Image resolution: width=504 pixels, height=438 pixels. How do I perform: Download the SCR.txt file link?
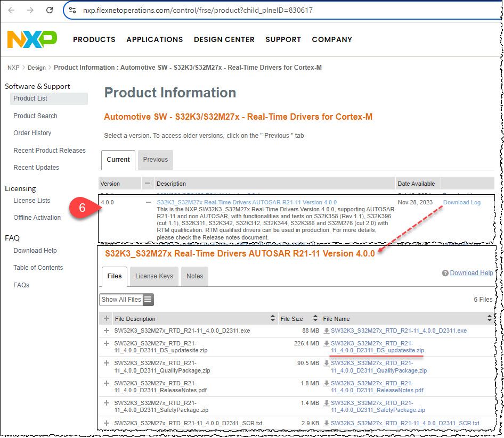pyautogui.click(x=405, y=423)
